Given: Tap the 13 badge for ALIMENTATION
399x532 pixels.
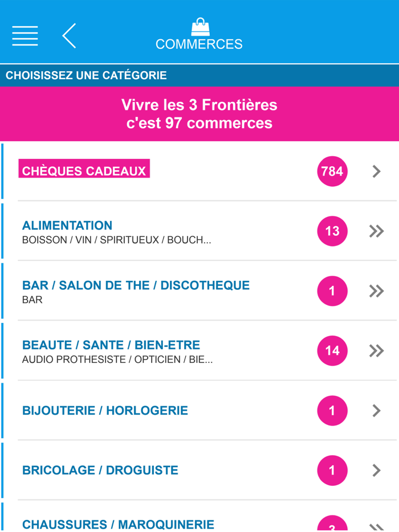Looking at the screenshot, I should tap(332, 231).
